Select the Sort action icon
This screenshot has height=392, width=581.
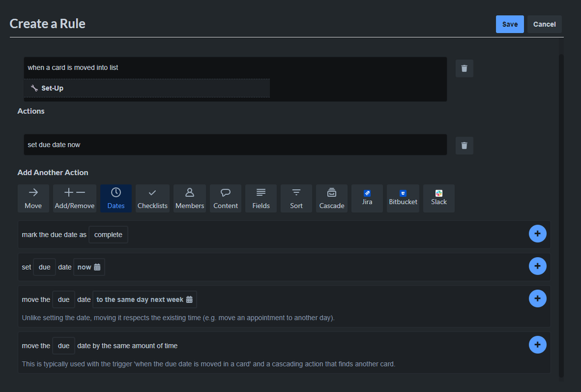click(x=296, y=198)
